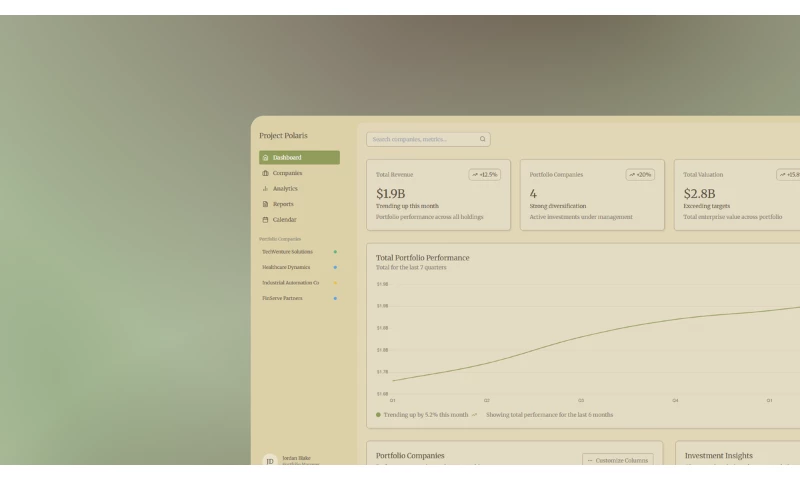The image size is (800, 480).
Task: Click the Total Valuation $2.8B card
Action: pyautogui.click(x=737, y=195)
